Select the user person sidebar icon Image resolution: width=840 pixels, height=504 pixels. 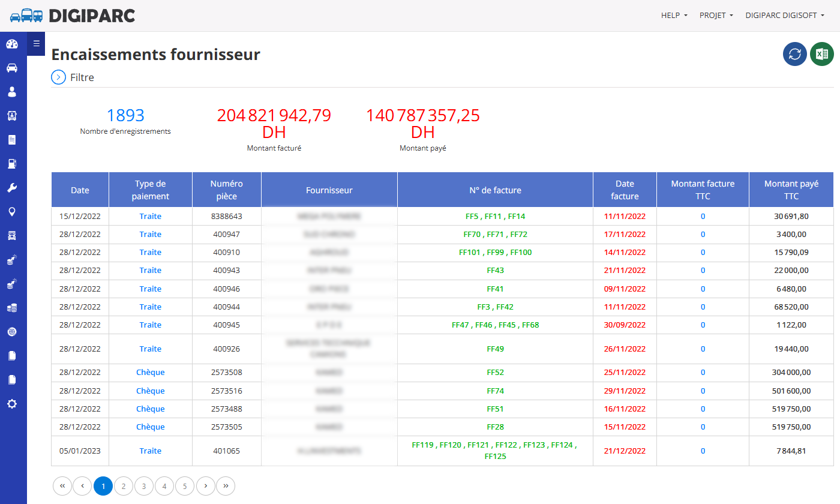click(12, 92)
